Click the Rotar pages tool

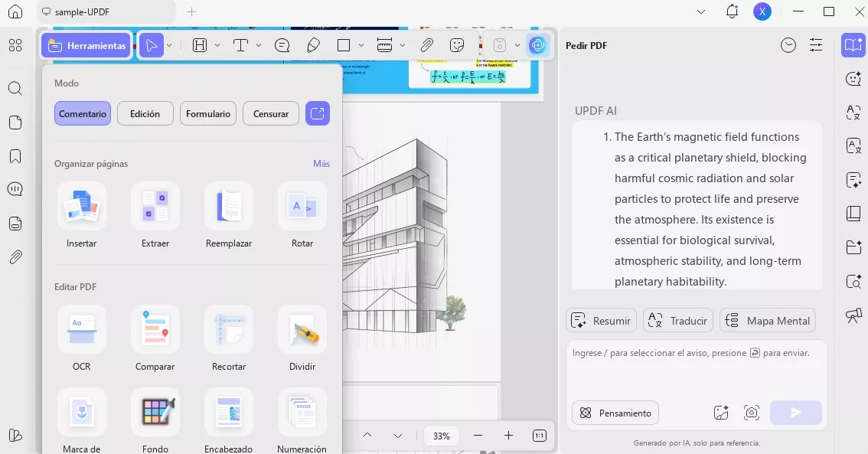(302, 215)
